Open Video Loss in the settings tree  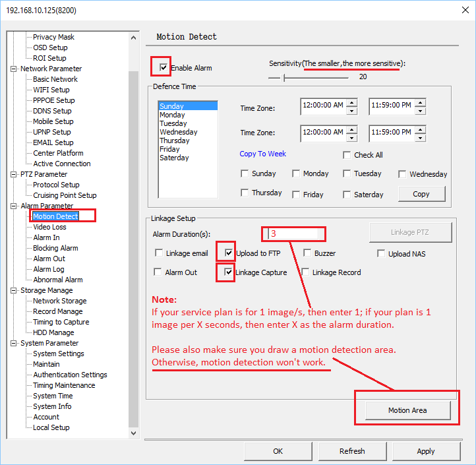49,227
